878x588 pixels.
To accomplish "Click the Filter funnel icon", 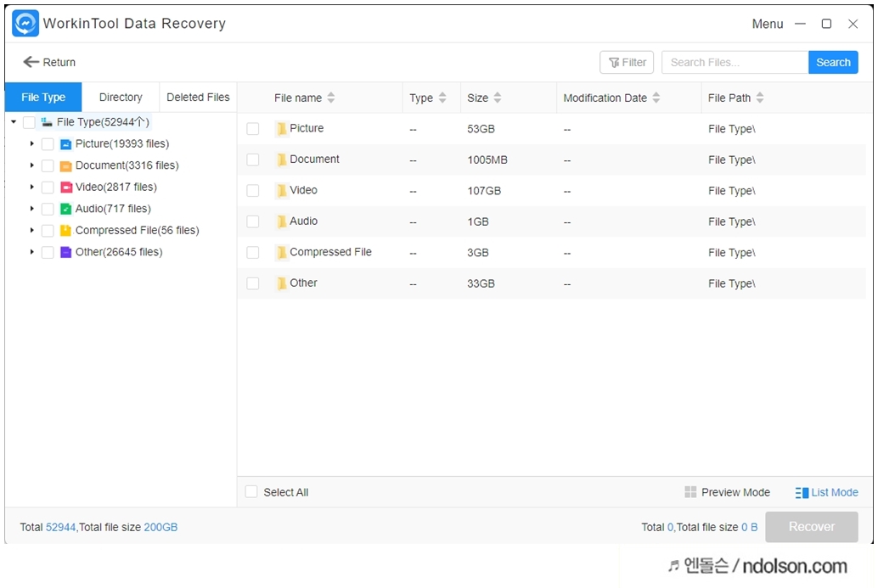I will pos(614,63).
